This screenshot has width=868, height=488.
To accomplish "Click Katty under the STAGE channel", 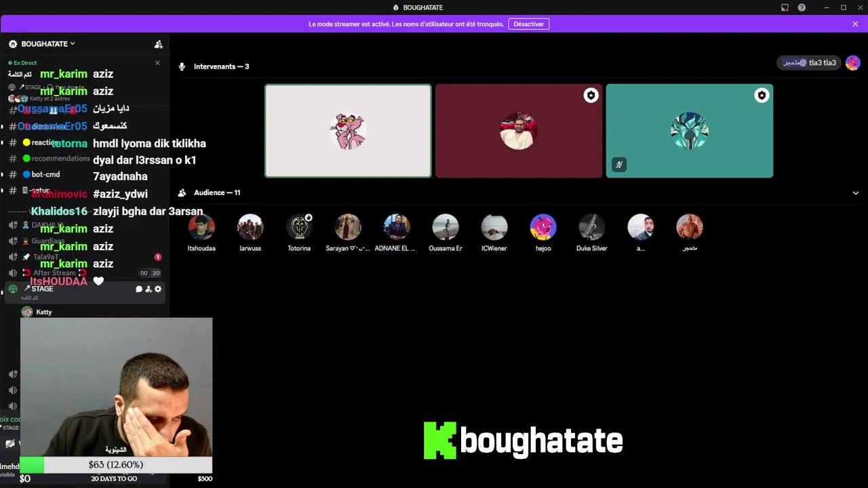I will coord(44,312).
